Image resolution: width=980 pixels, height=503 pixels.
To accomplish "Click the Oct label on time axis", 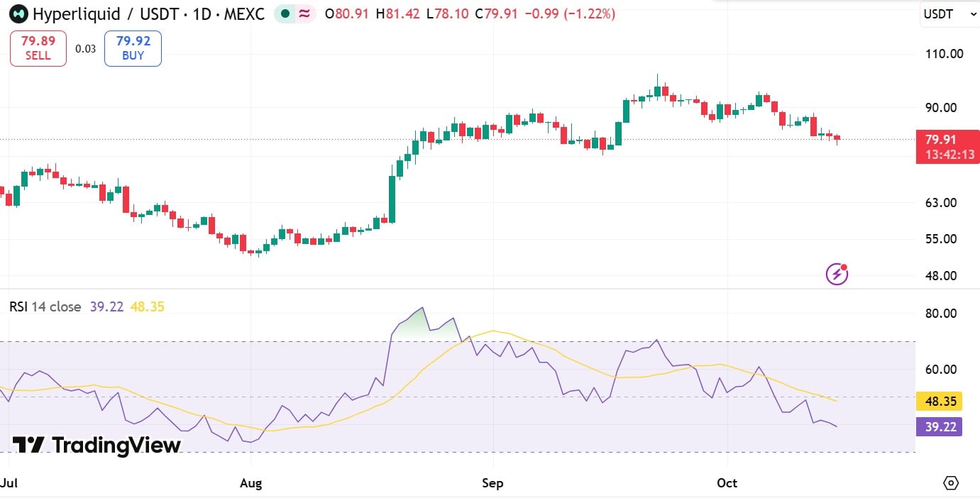I will [727, 483].
